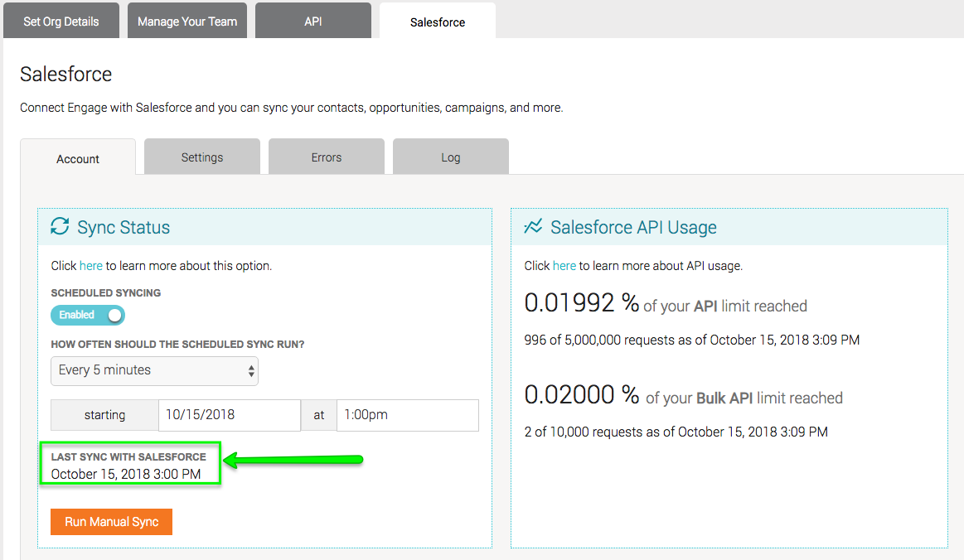Open the API top tab
Image resolution: width=964 pixels, height=560 pixels.
pyautogui.click(x=313, y=21)
